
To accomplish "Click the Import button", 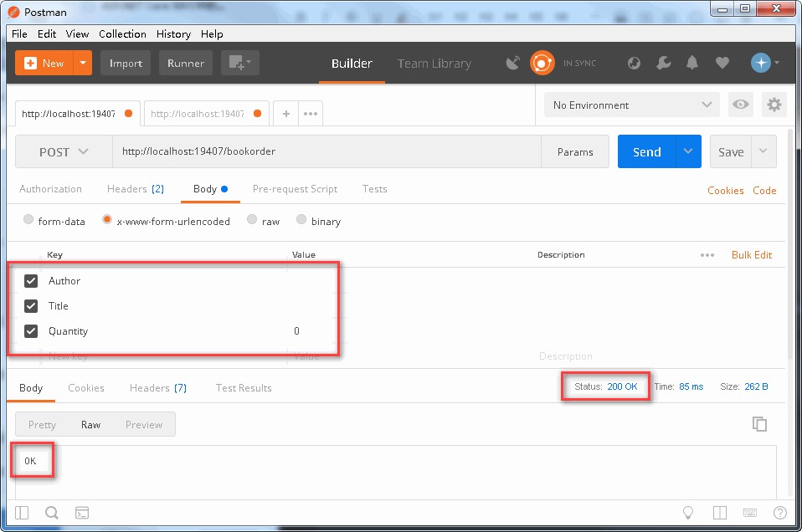I will click(126, 63).
